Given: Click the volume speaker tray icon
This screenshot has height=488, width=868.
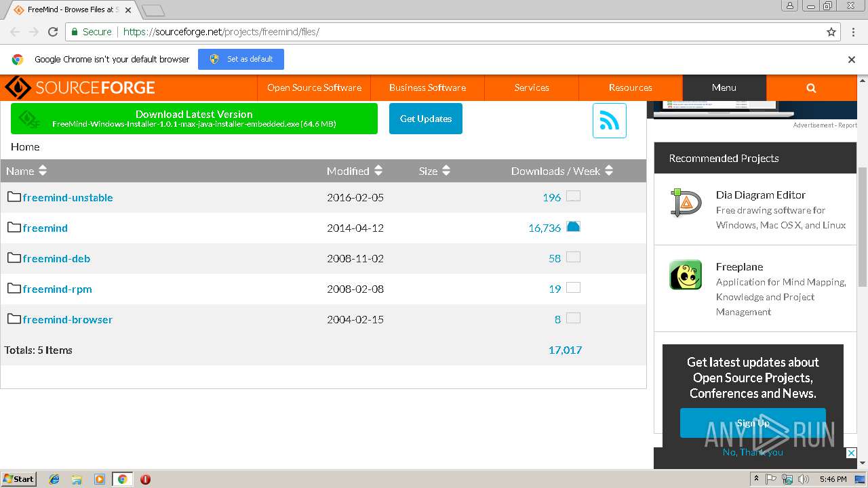Looking at the screenshot, I should click(804, 479).
